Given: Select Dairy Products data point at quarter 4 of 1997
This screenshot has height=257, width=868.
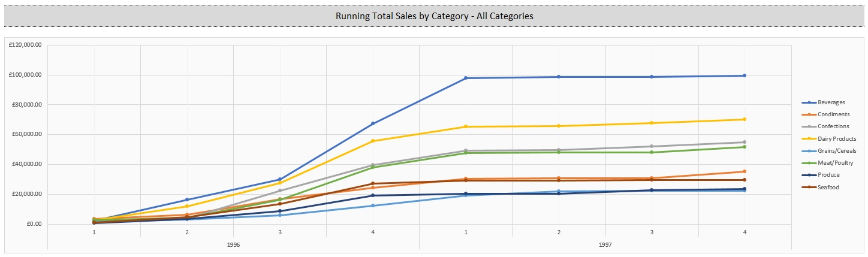Looking at the screenshot, I should [745, 119].
